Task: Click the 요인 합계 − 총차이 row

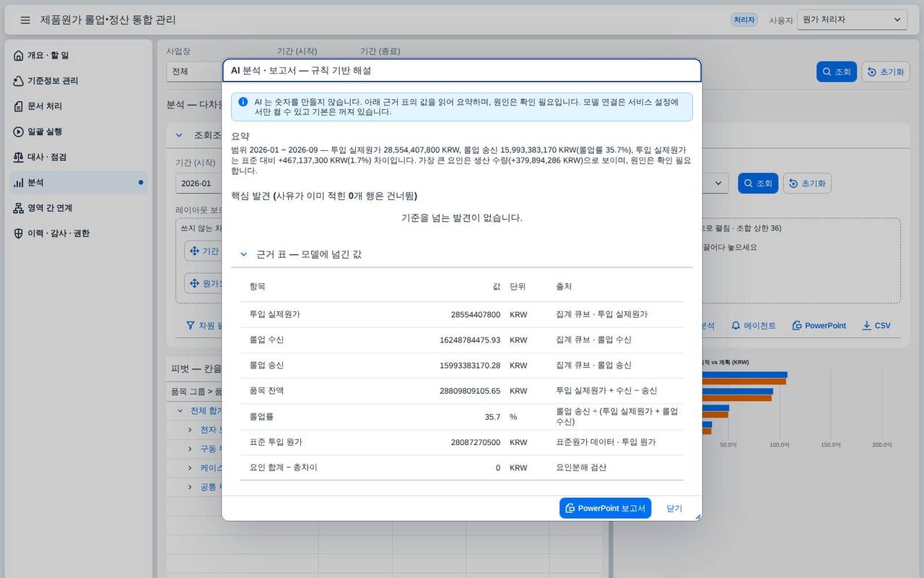Action: pos(462,467)
